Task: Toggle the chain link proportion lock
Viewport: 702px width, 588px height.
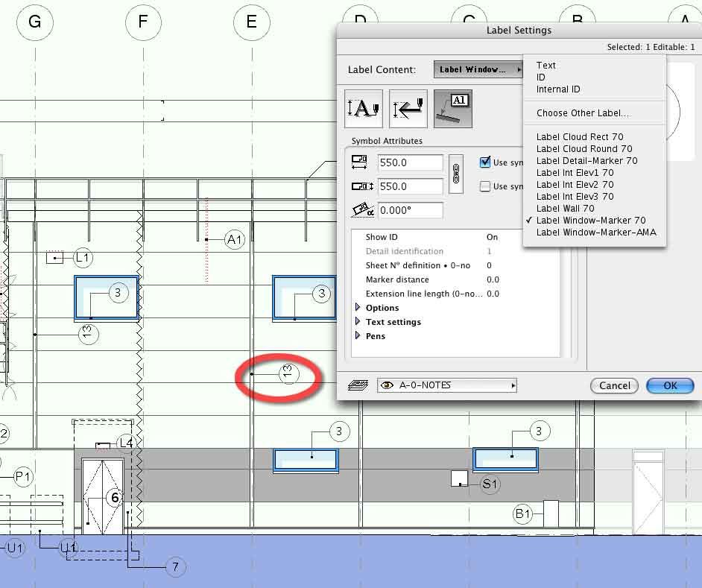Action: coord(456,174)
